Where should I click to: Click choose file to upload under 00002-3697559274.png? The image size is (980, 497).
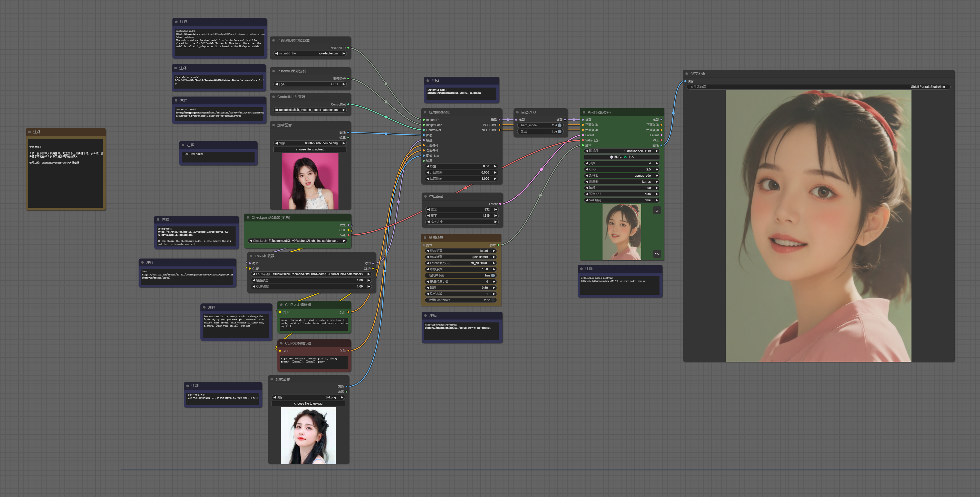[310, 150]
